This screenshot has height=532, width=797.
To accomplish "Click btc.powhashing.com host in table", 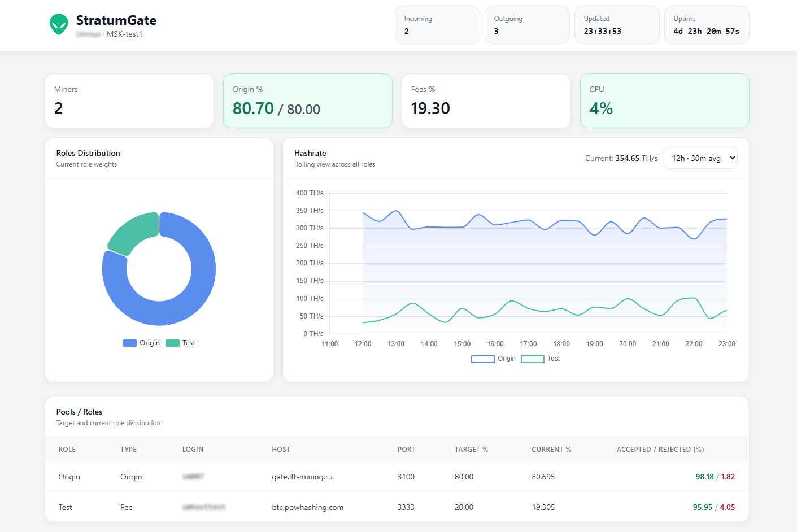I will pyautogui.click(x=308, y=507).
